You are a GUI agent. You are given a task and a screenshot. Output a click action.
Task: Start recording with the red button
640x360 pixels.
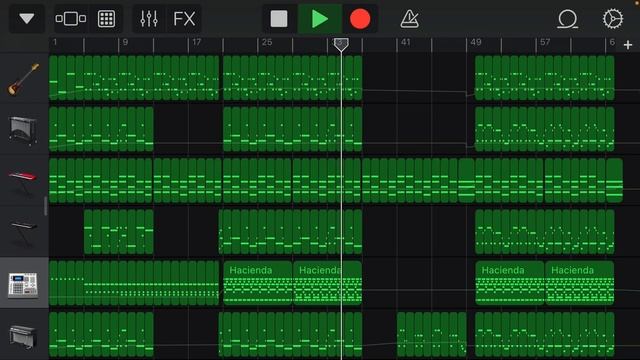[x=360, y=19]
